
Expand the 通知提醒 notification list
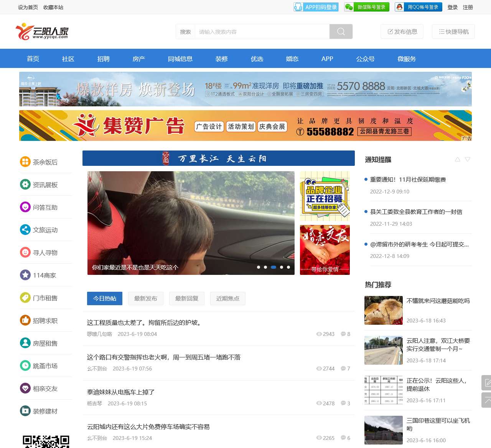(467, 159)
